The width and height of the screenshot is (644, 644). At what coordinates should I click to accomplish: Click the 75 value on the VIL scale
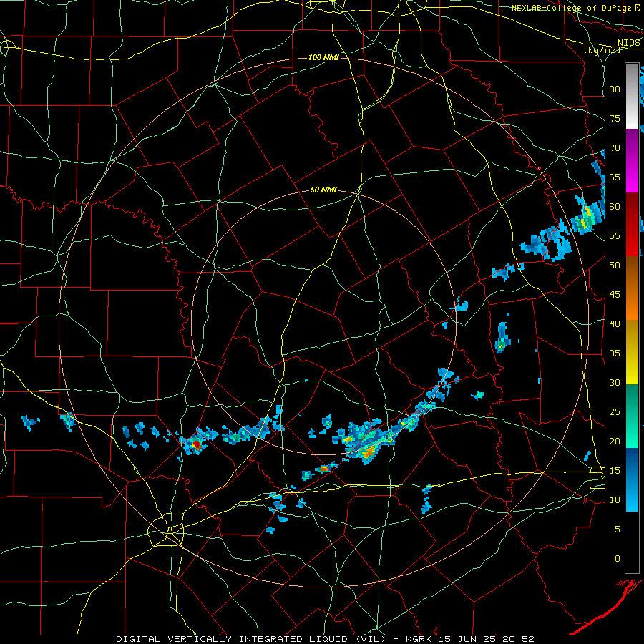[615, 119]
